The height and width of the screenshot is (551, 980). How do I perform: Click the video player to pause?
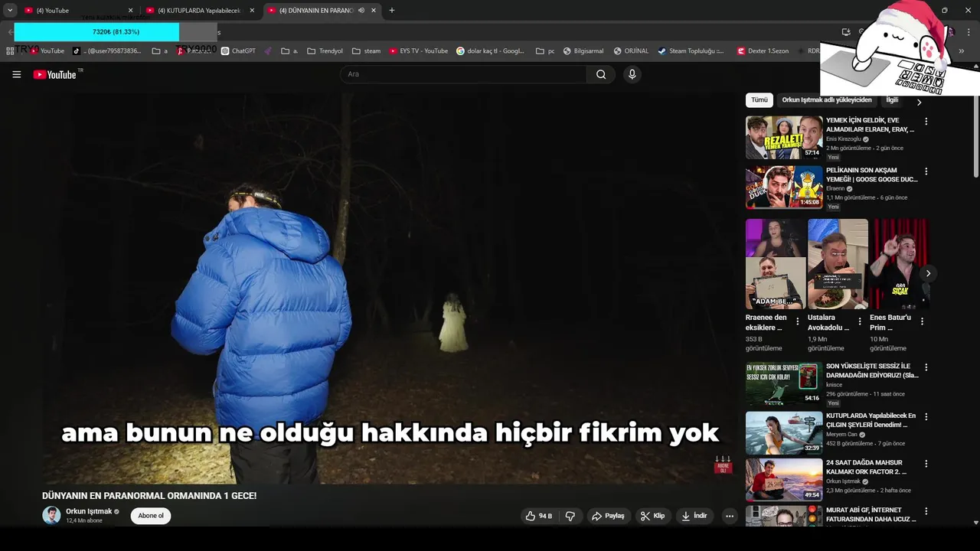(x=390, y=289)
